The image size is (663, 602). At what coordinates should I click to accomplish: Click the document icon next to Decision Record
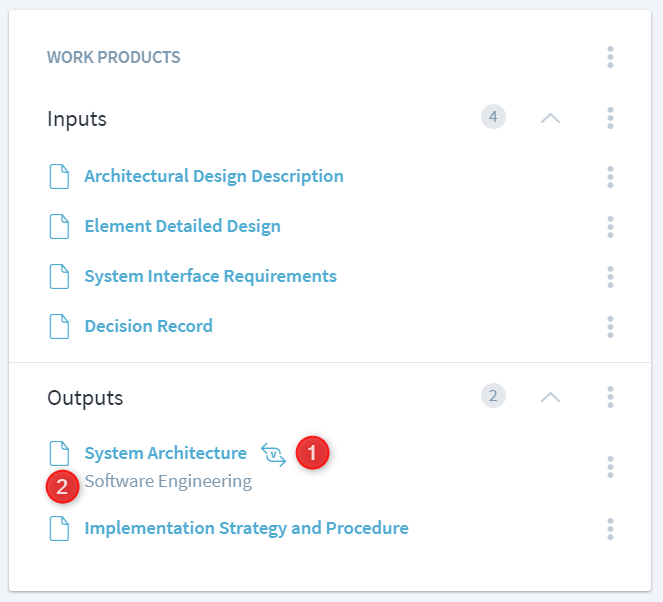(60, 326)
